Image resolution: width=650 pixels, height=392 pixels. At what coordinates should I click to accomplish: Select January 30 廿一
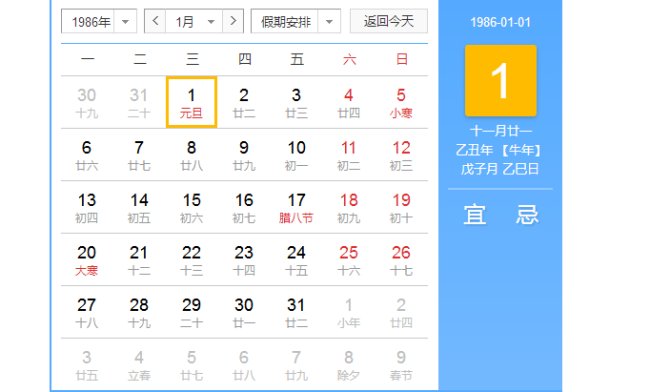[244, 312]
